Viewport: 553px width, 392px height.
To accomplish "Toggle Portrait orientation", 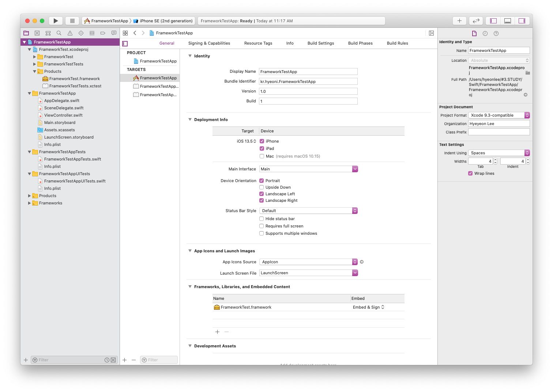I will [262, 181].
